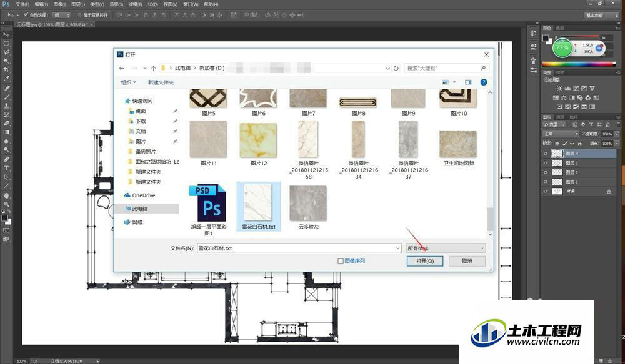The height and width of the screenshot is (364, 625).
Task: Open the layer blend mode dropdown
Action: tap(561, 134)
